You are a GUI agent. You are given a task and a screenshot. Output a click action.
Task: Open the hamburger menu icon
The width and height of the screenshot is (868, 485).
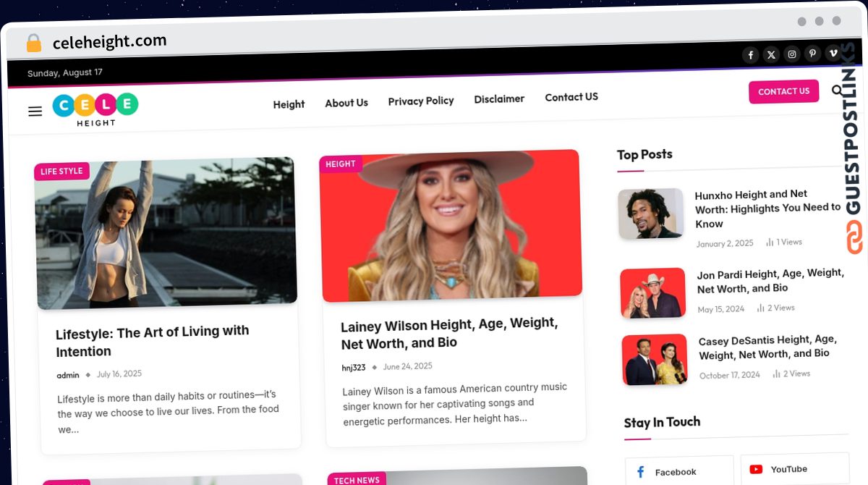coord(35,111)
